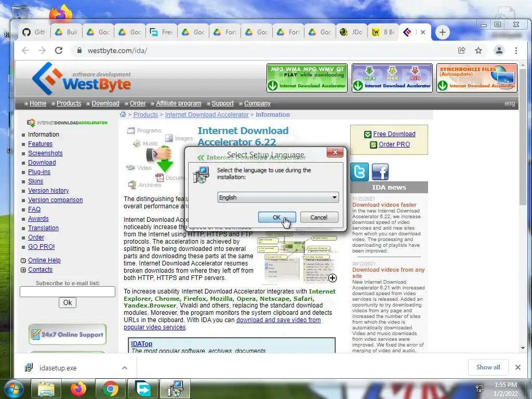Click the MP3 WMA MPG play-while-downloading banner

[307, 78]
